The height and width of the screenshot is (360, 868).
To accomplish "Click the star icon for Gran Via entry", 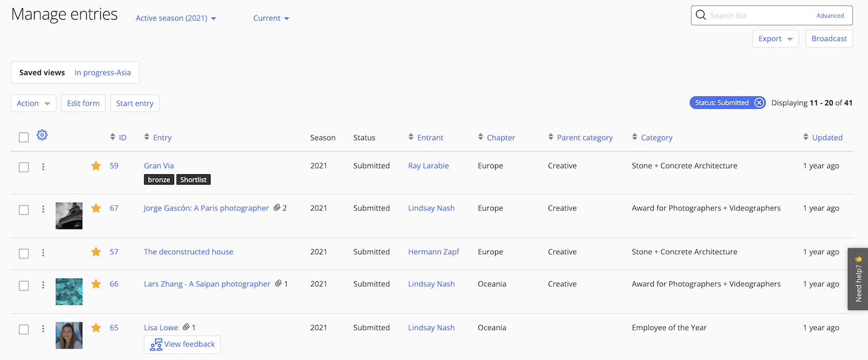I will click(96, 166).
